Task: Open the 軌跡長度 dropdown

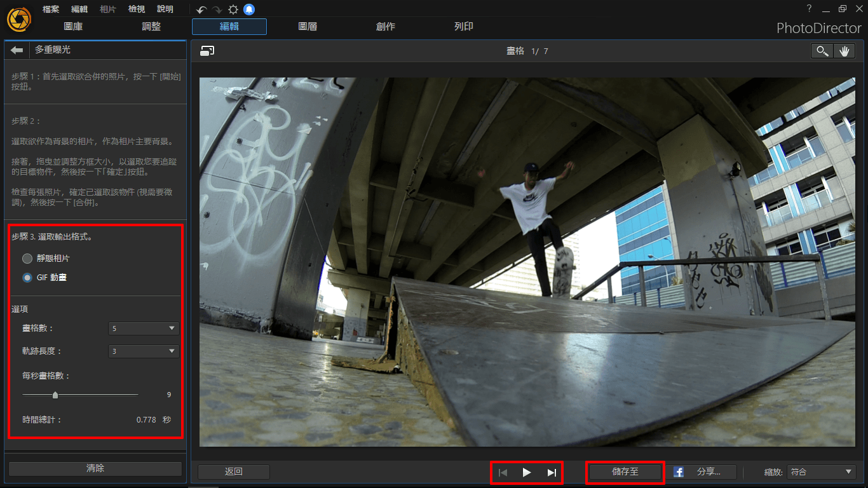Action: [x=144, y=351]
